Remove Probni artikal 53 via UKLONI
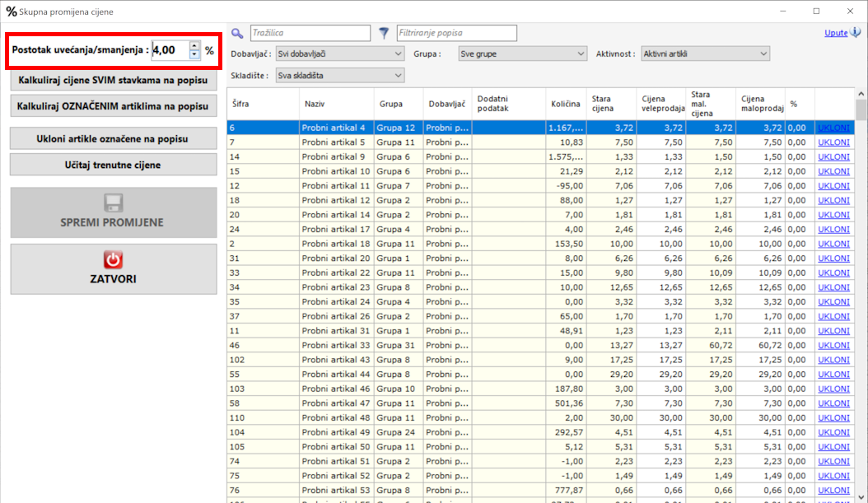This screenshot has width=868, height=503. click(x=833, y=491)
